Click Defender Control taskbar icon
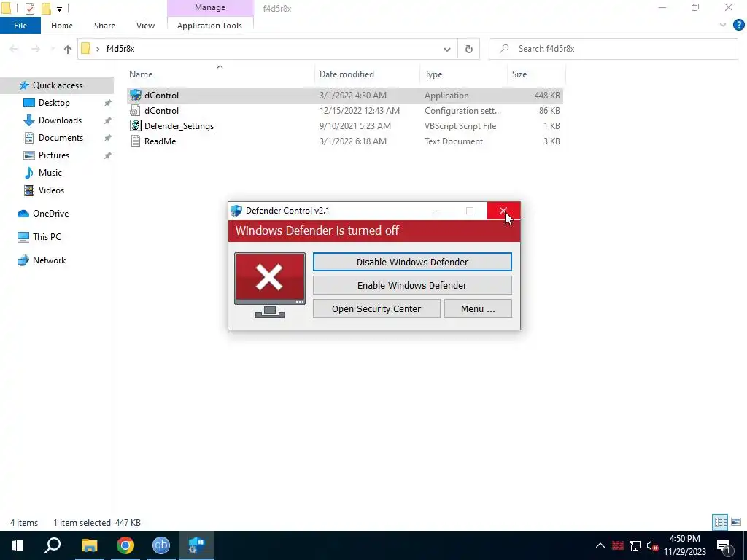Screen dimensions: 747x560 click(197, 545)
